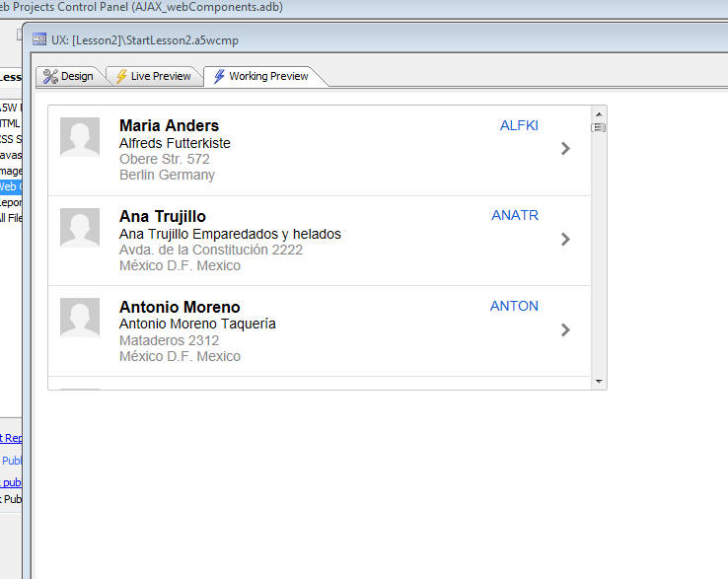Click the ALFKI customer ID link
The image size is (728, 579).
(x=519, y=125)
